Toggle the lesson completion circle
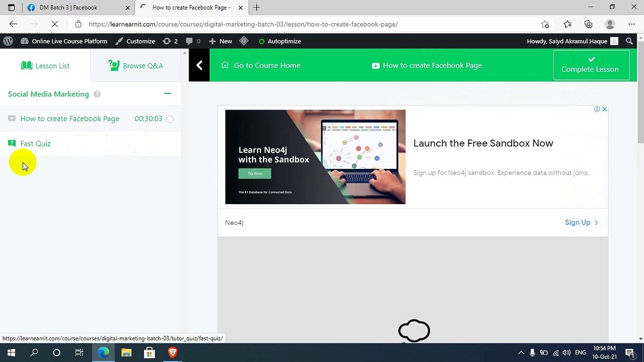The width and height of the screenshot is (644, 362). pos(170,119)
